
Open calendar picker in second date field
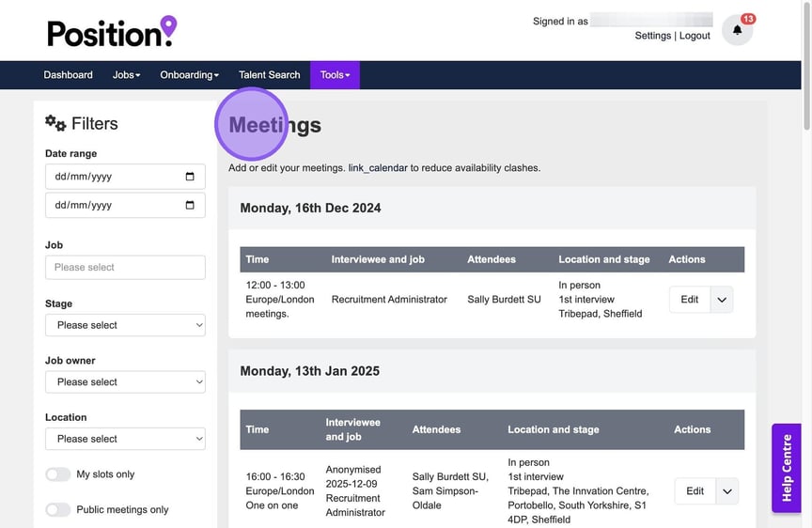190,205
